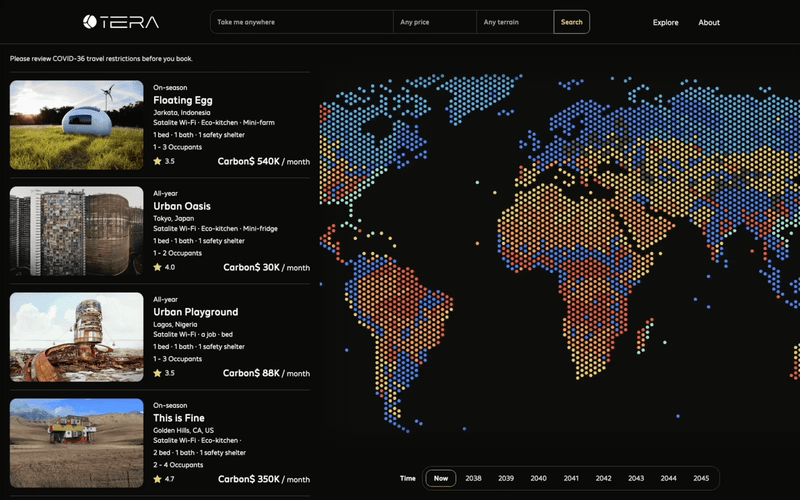Go to the About page
This screenshot has height=500, width=800.
(708, 22)
